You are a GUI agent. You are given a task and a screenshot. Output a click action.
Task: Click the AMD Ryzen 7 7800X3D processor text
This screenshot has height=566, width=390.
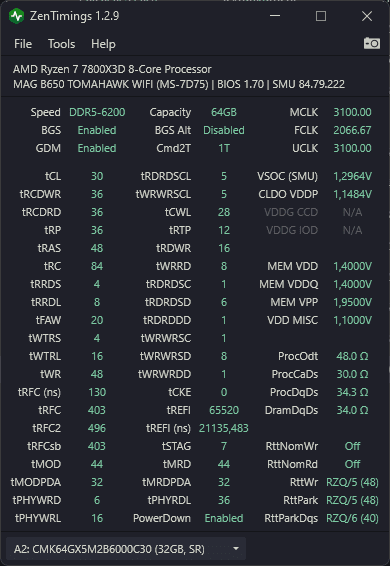112,69
